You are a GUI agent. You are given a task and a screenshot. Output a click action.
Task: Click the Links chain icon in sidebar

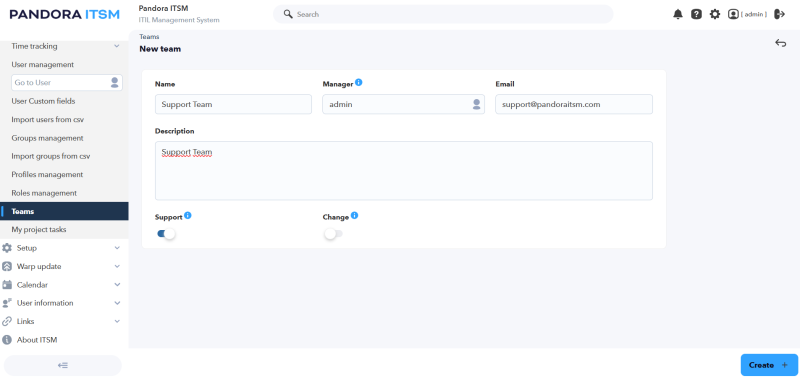7,321
